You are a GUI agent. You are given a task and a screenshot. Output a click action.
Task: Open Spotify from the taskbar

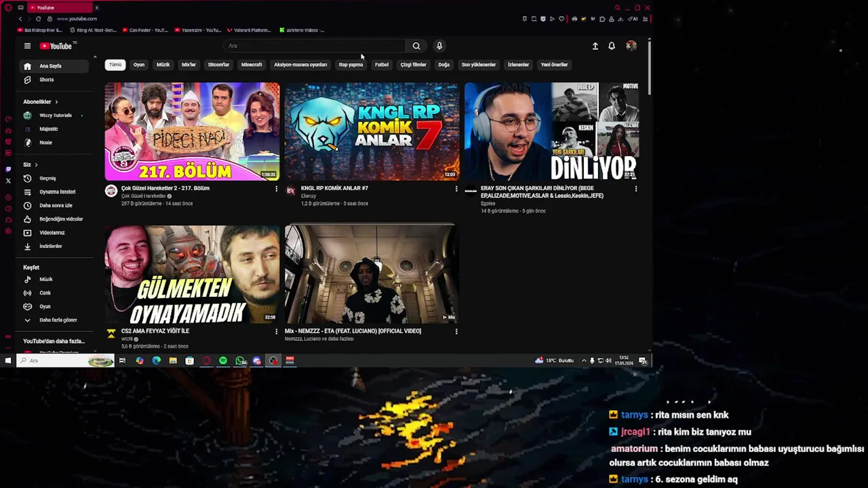point(223,361)
